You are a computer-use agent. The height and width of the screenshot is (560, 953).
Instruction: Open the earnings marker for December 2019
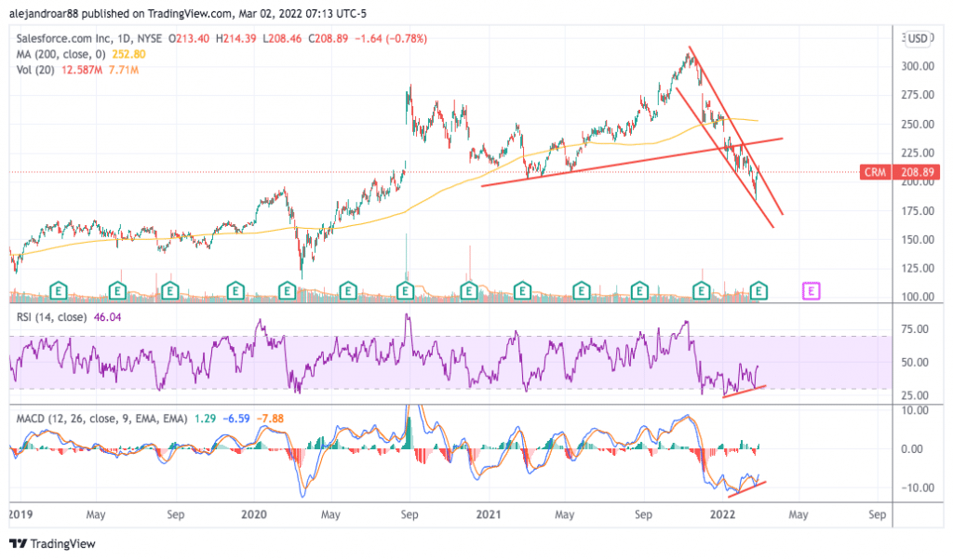click(x=235, y=291)
